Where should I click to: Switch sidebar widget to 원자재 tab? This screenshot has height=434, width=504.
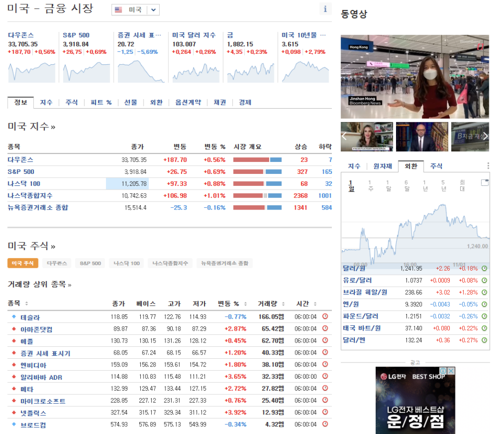click(x=382, y=166)
